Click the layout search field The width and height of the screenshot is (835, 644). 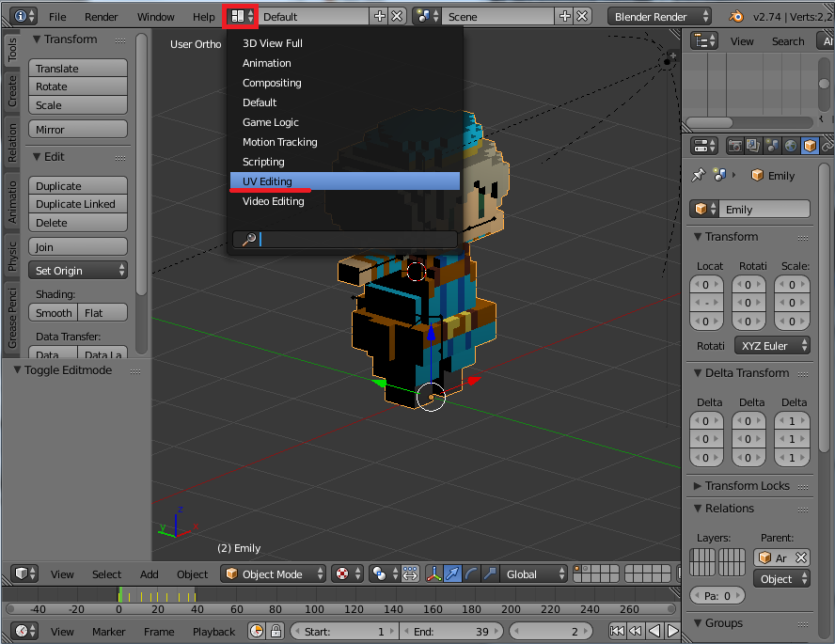345,239
